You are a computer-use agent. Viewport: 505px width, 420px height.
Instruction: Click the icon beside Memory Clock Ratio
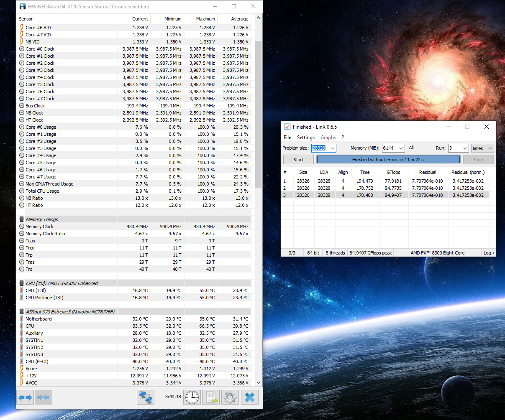(22, 234)
